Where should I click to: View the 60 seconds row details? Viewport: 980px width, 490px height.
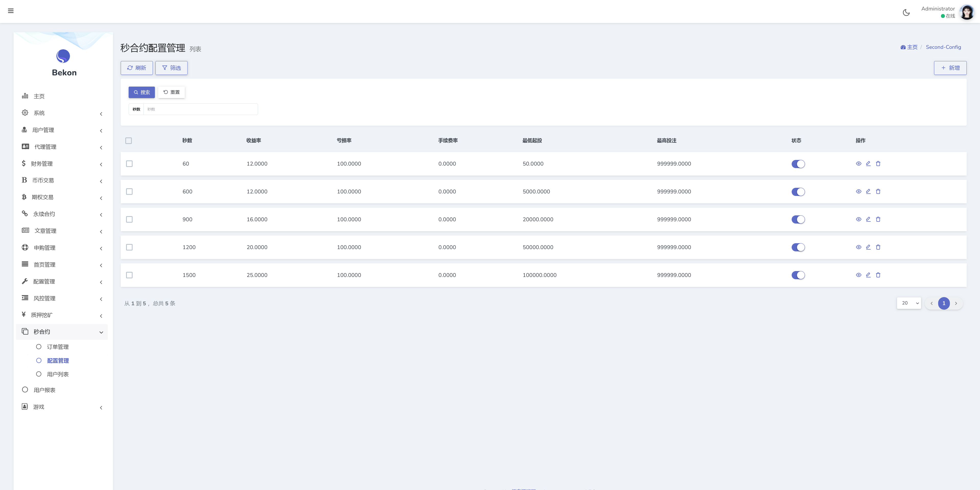tap(858, 164)
